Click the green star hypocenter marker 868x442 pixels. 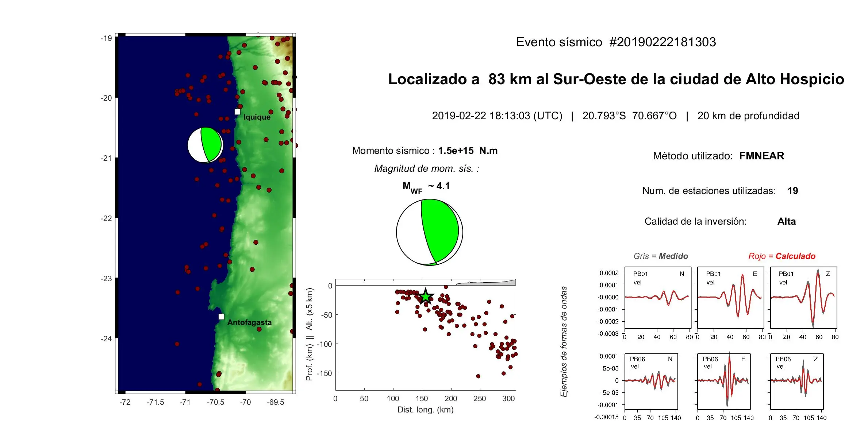pos(426,296)
